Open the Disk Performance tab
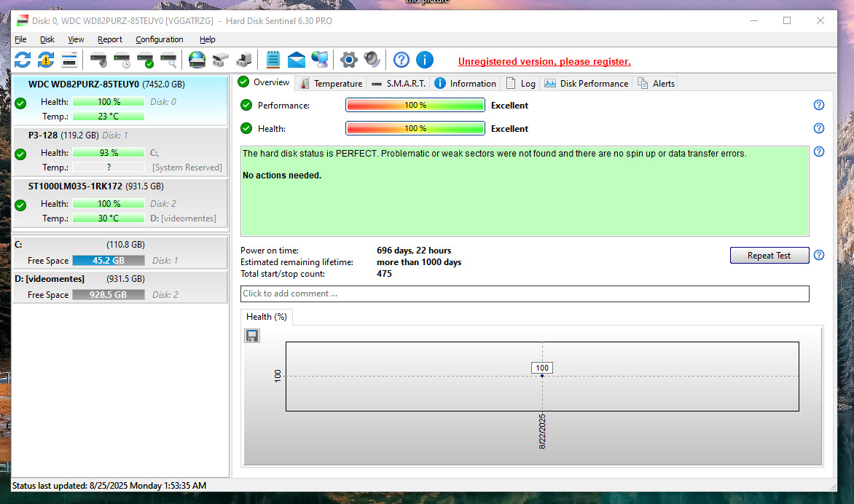Screen dimensions: 854x504 [x=587, y=83]
